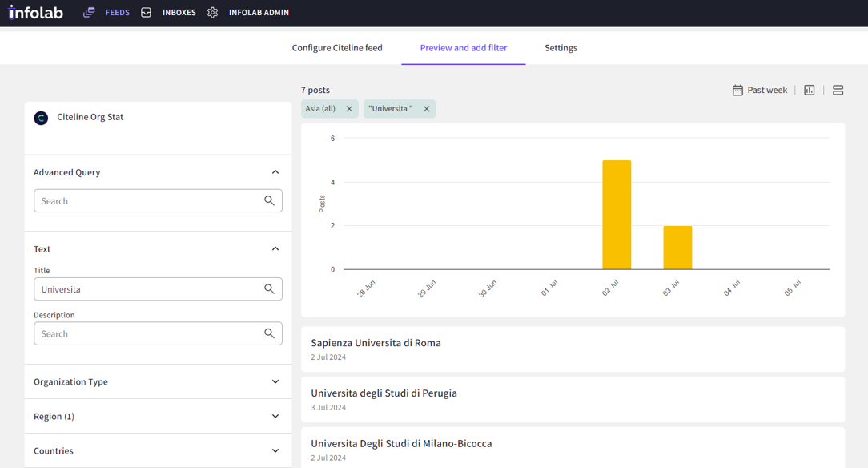Switch to Configure Citeline feed tab

pyautogui.click(x=336, y=48)
